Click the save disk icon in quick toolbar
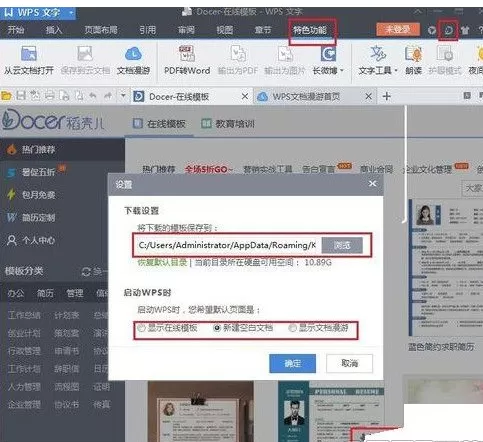 click(21, 96)
